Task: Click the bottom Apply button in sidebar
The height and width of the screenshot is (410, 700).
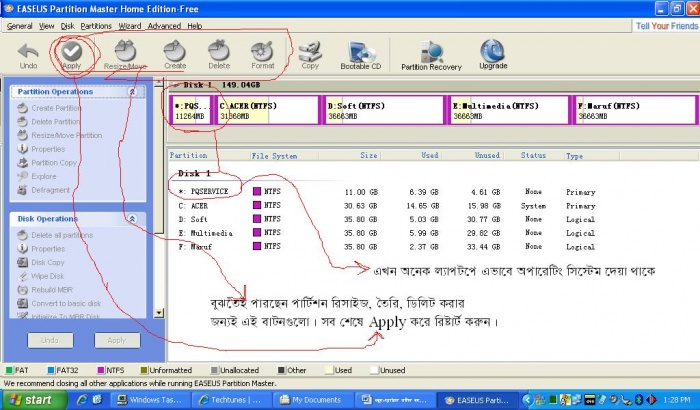Action: coord(117,340)
